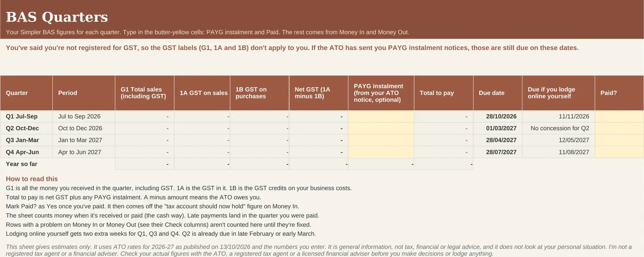Select due date 28/10/2026
Viewport: 644px width, 257px height.
(498, 117)
